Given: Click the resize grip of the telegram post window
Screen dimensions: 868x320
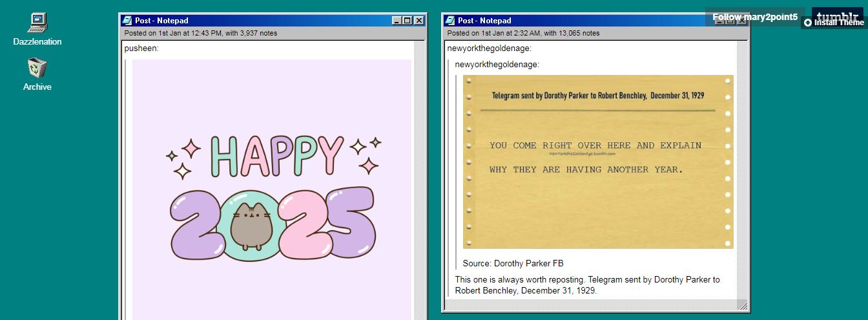Looking at the screenshot, I should [x=742, y=305].
